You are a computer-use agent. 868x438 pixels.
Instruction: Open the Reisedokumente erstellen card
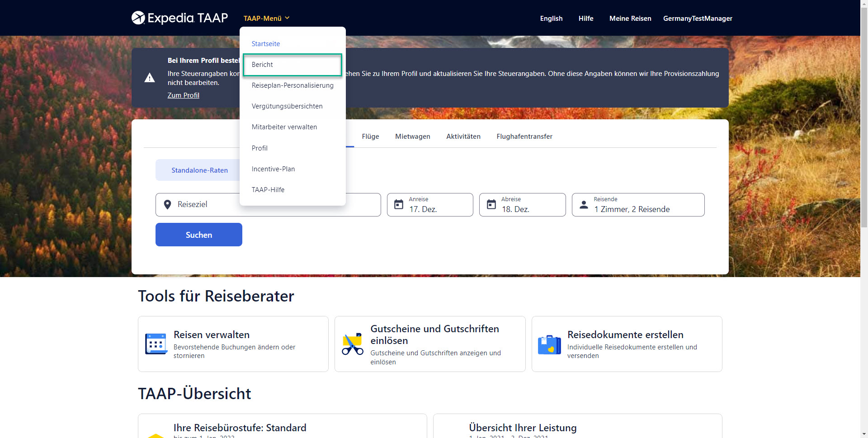627,344
